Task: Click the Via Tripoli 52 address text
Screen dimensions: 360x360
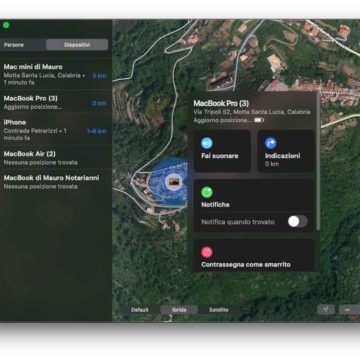Action: [252, 112]
